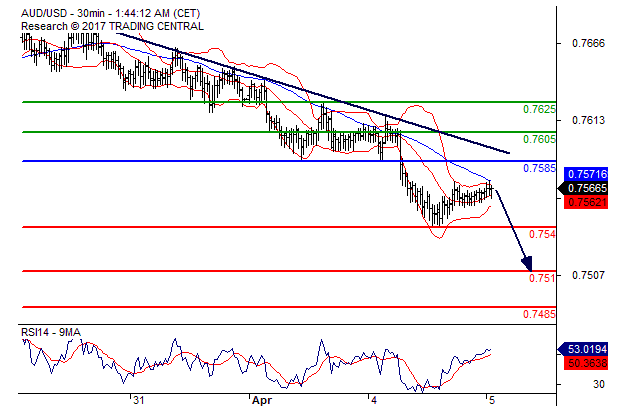Click the 31 date axis label
This screenshot has width=623, height=416.
[138, 400]
